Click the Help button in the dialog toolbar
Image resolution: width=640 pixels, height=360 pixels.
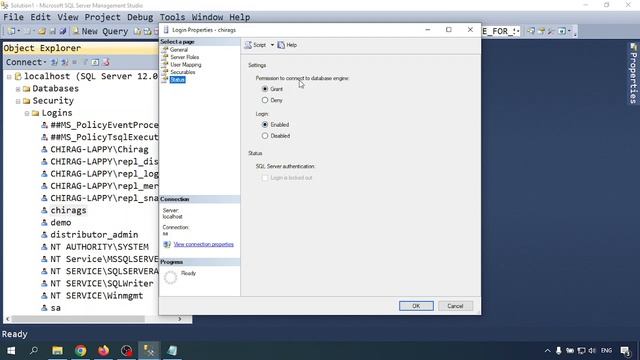287,45
